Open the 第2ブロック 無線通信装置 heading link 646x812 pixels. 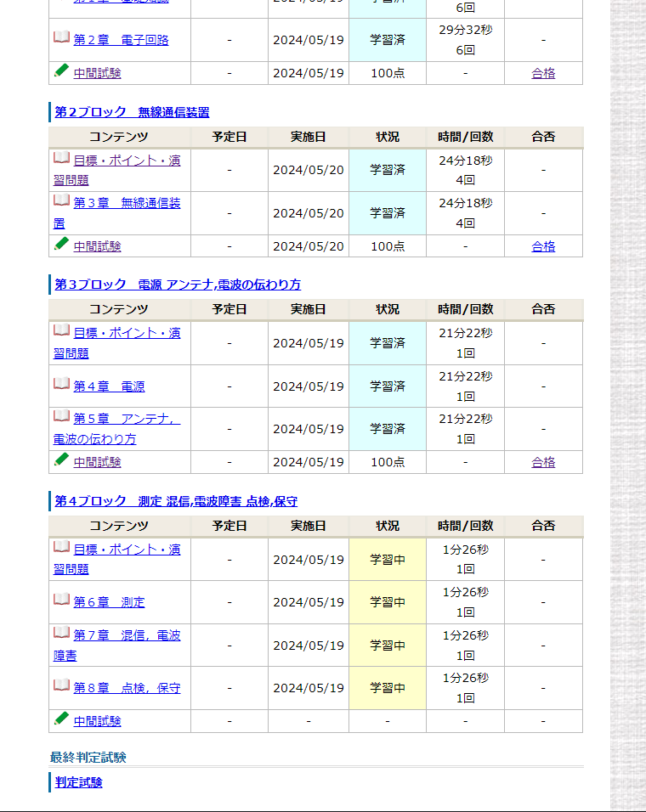pyautogui.click(x=132, y=112)
